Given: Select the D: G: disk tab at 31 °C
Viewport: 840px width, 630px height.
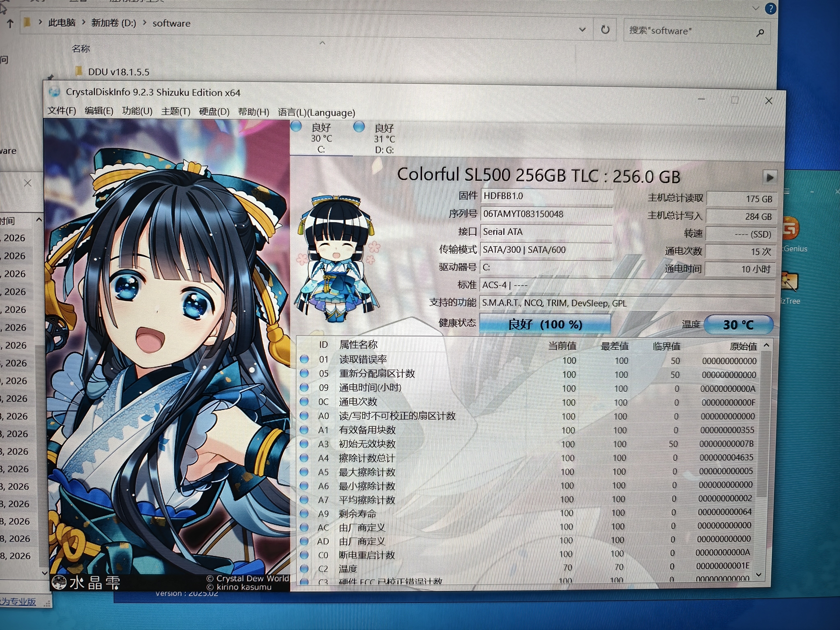Looking at the screenshot, I should pyautogui.click(x=384, y=139).
